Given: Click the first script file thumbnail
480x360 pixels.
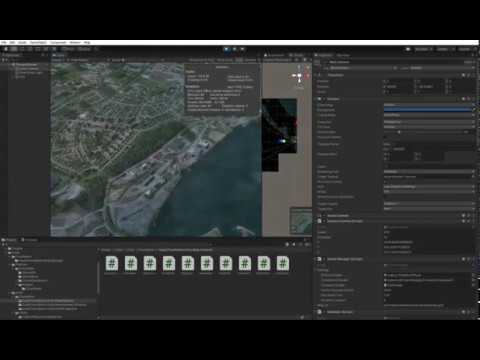Looking at the screenshot, I should 112,263.
